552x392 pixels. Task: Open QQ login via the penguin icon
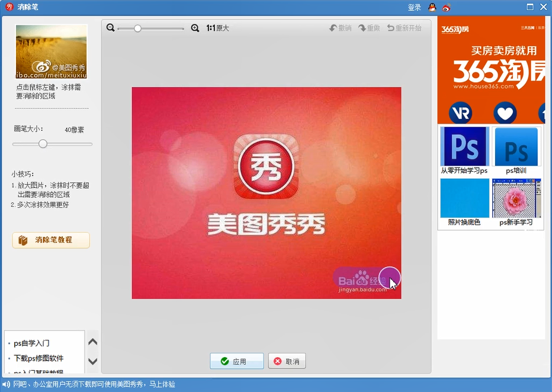pyautogui.click(x=431, y=7)
